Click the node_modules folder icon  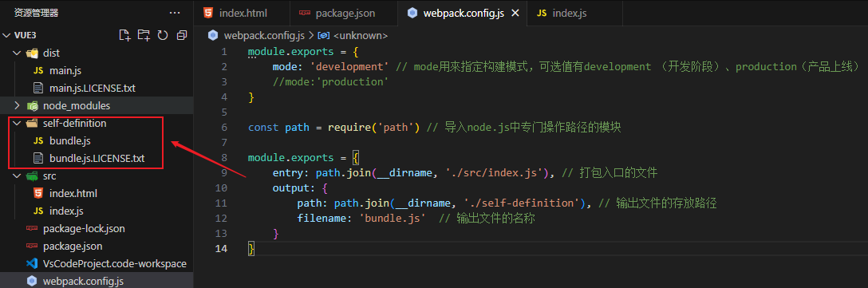click(32, 106)
